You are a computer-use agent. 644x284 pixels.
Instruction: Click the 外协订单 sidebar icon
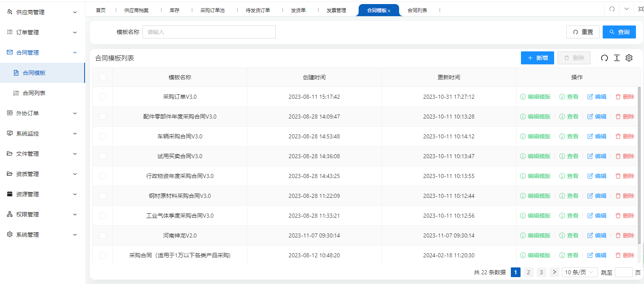pyautogui.click(x=10, y=113)
